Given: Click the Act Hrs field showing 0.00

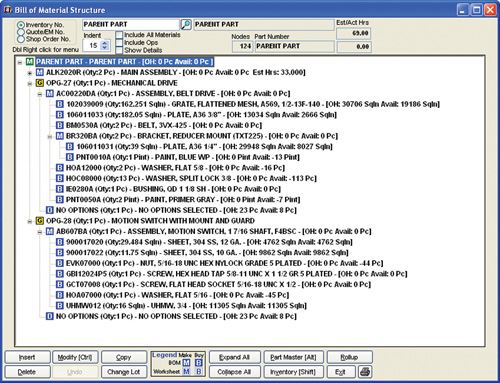Looking at the screenshot, I should click(353, 47).
